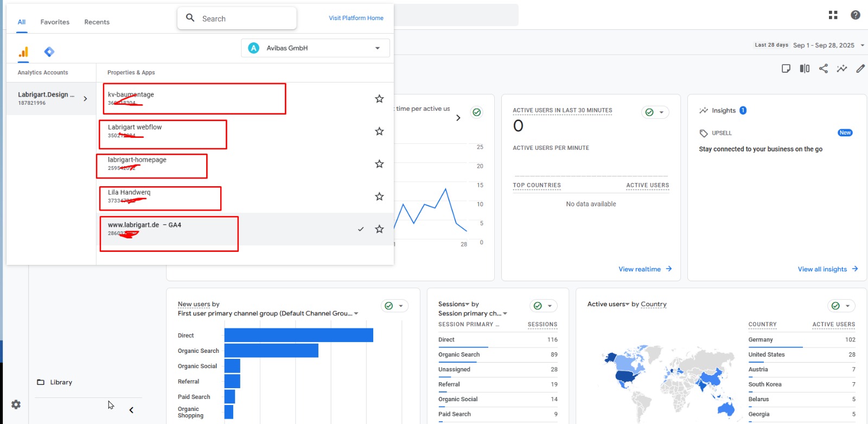Click the pencil customize report icon
The height and width of the screenshot is (424, 868).
pos(860,68)
